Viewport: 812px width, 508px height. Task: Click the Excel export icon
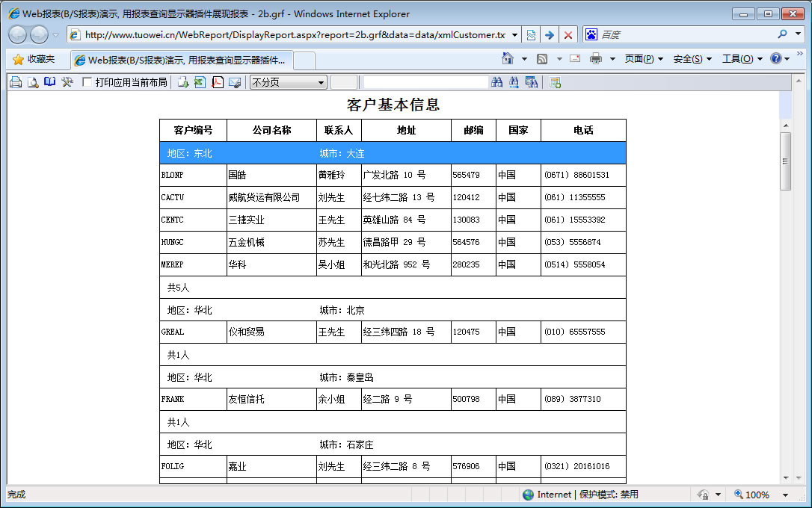tap(200, 82)
